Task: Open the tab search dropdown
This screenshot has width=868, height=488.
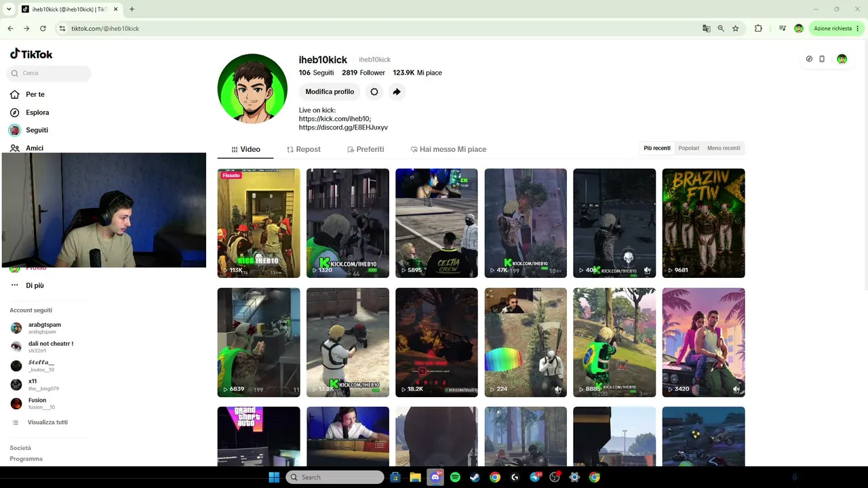Action: [x=8, y=9]
